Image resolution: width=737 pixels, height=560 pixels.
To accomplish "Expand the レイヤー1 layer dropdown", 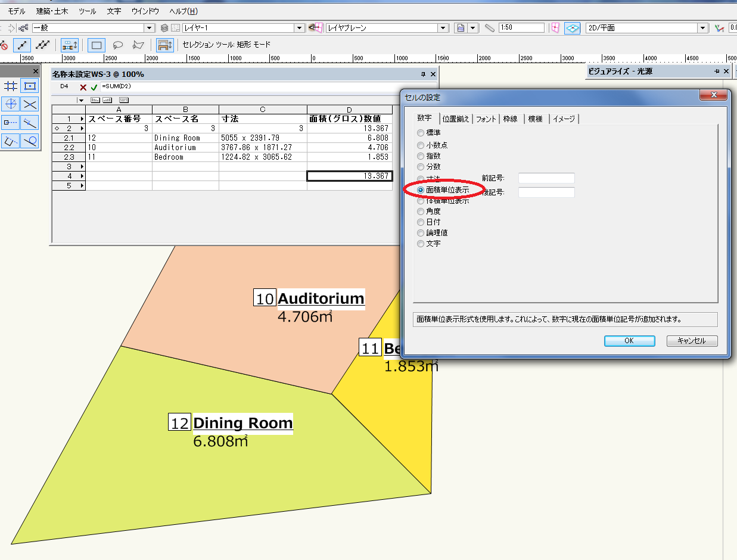I will 300,28.
